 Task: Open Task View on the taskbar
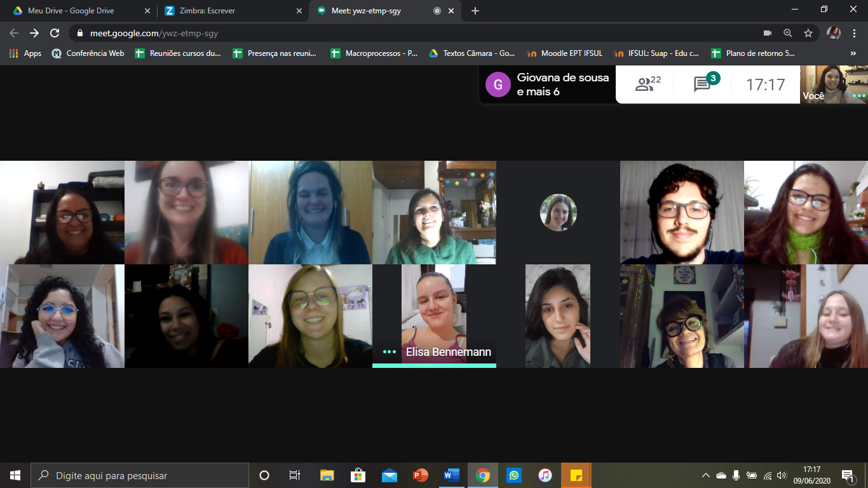[295, 475]
